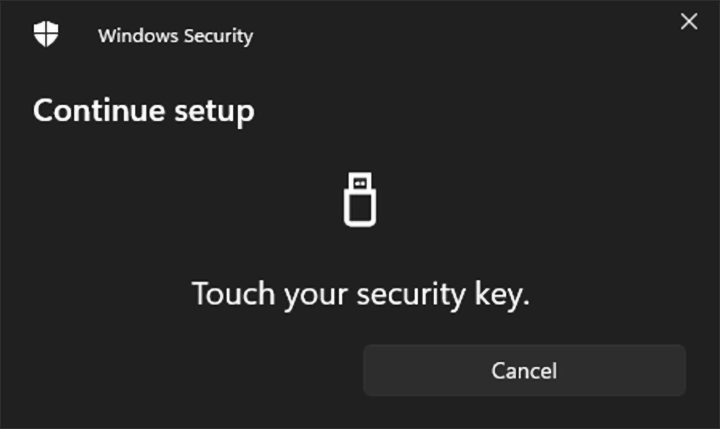The width and height of the screenshot is (720, 429).
Task: Click the USB drive glyph above the prompt
Action: (360, 199)
